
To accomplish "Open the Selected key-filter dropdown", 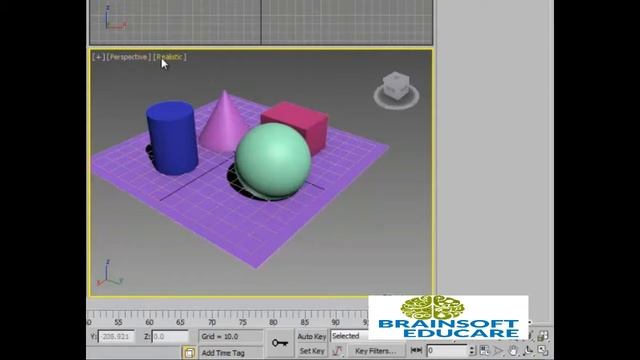I will [x=349, y=336].
